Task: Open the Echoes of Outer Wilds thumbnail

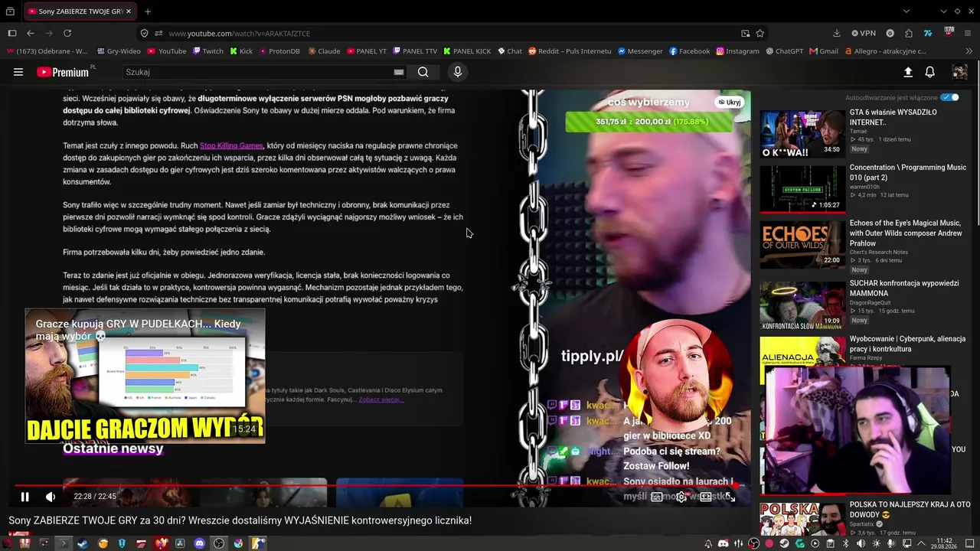Action: (x=802, y=244)
